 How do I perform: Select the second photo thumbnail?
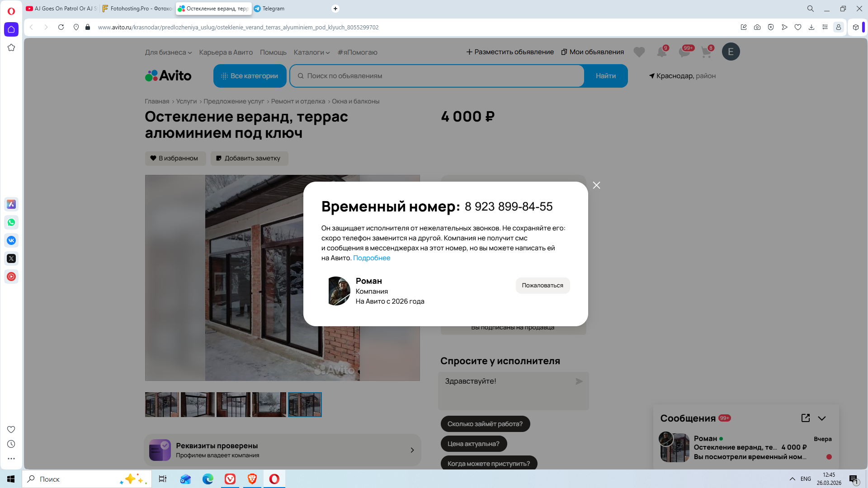(198, 404)
